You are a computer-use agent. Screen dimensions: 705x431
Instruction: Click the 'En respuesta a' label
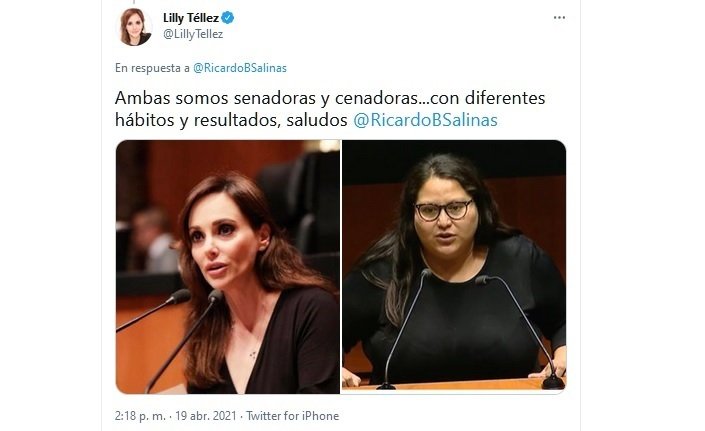click(152, 68)
